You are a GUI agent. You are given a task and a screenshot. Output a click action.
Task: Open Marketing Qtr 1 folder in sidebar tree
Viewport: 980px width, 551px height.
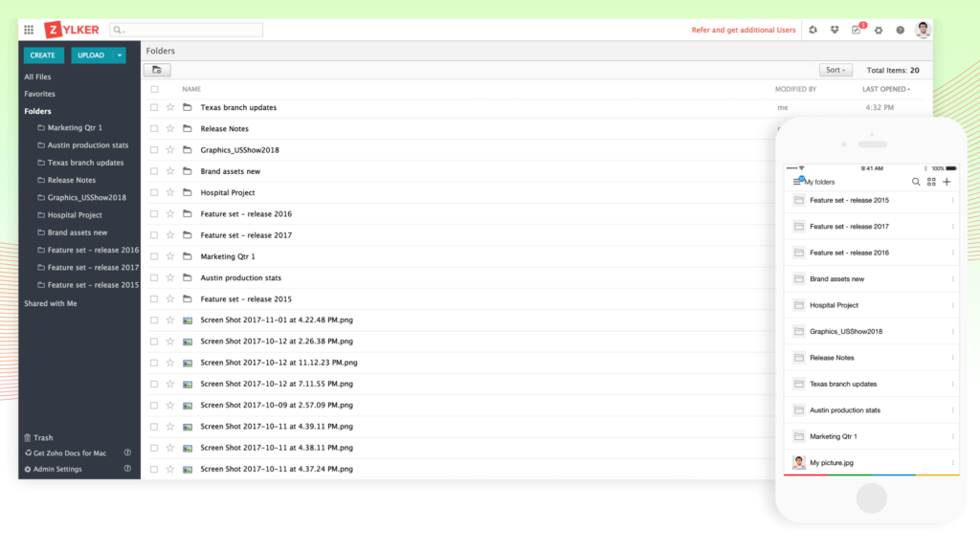click(x=69, y=127)
